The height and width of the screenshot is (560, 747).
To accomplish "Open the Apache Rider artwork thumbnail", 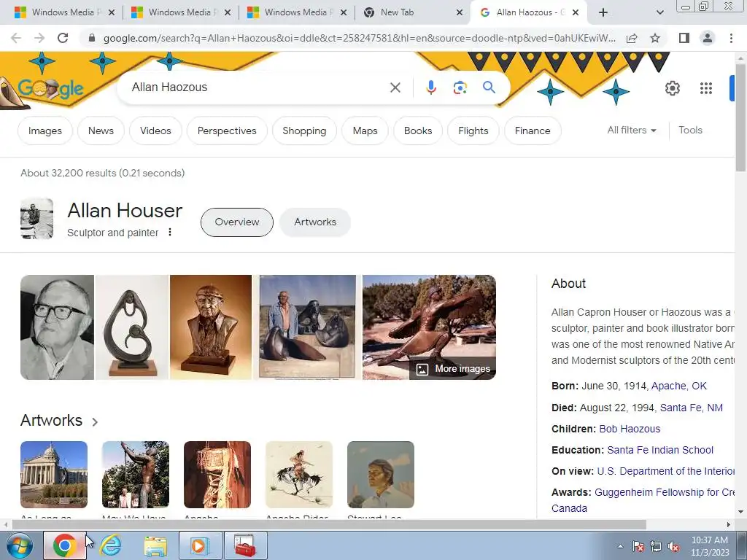I will coord(298,475).
